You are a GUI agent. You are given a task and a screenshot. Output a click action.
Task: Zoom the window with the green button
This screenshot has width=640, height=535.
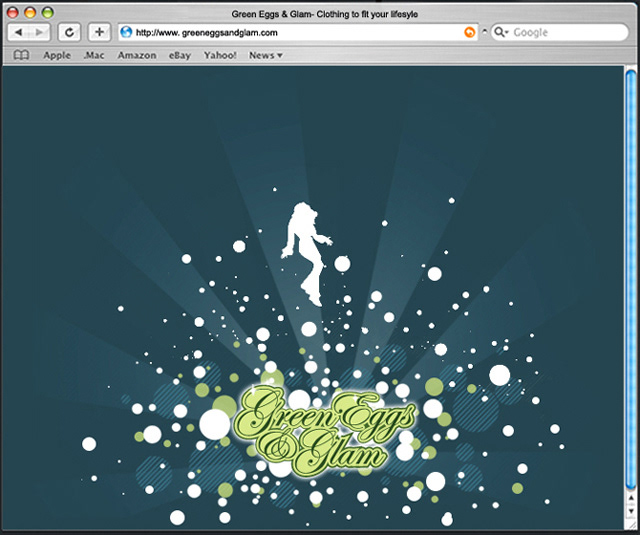click(48, 13)
